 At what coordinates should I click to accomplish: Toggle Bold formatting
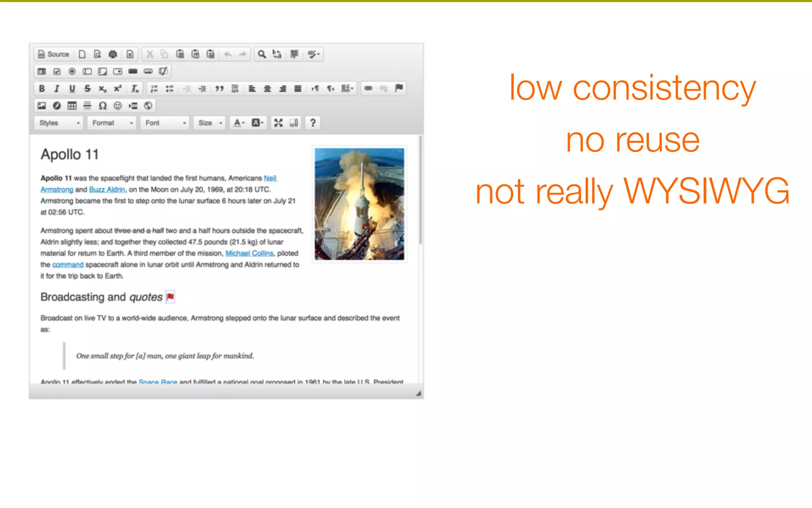(x=42, y=89)
